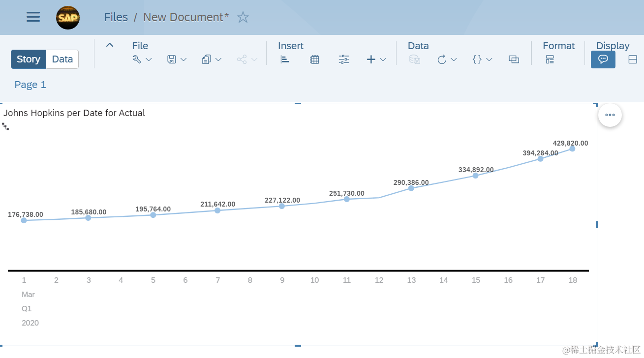
Task: Open the Format layout icon
Action: coord(550,60)
